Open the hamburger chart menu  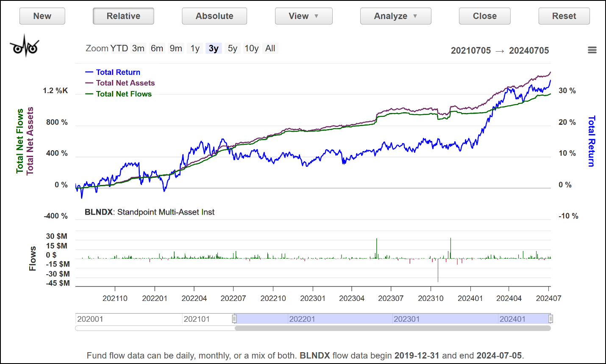592,50
